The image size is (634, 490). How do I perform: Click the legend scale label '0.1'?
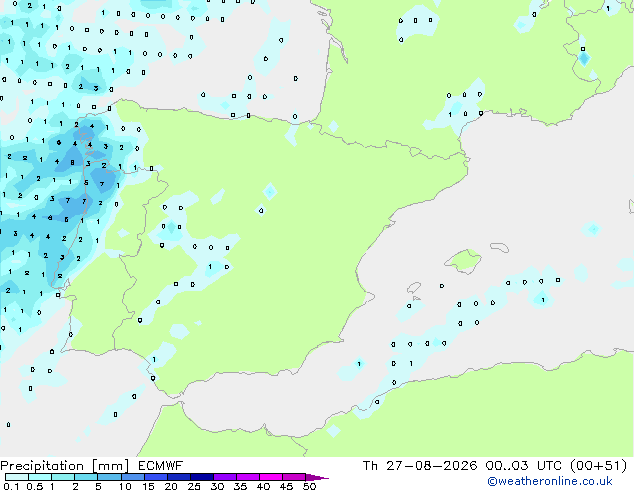point(10,486)
